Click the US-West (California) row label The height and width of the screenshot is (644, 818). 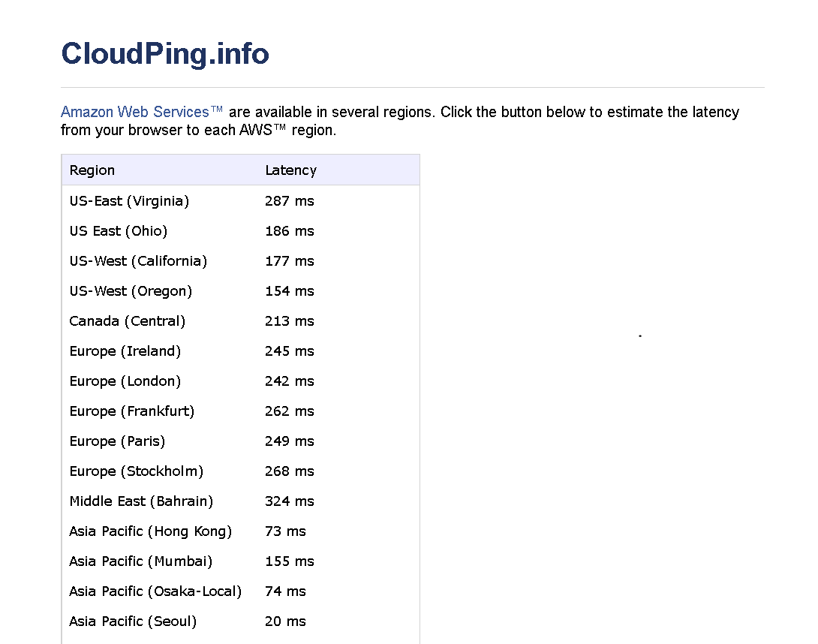tap(138, 261)
